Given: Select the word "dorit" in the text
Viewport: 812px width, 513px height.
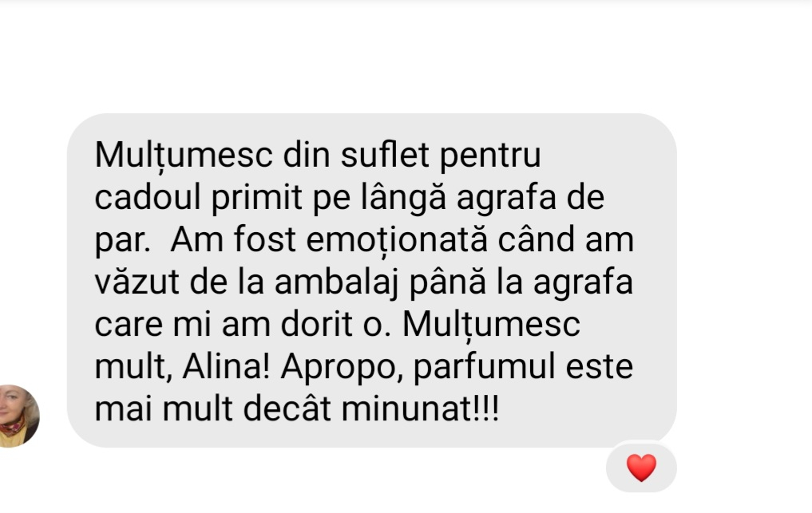Looking at the screenshot, I should [317, 325].
